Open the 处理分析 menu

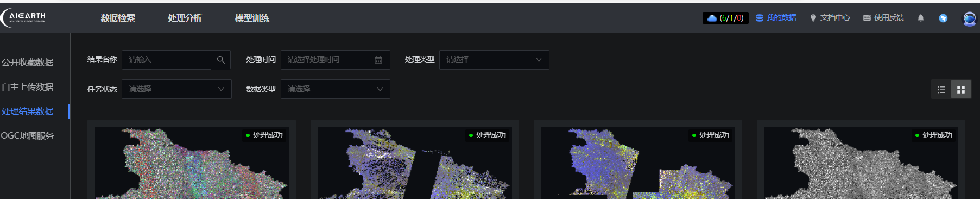(x=185, y=18)
